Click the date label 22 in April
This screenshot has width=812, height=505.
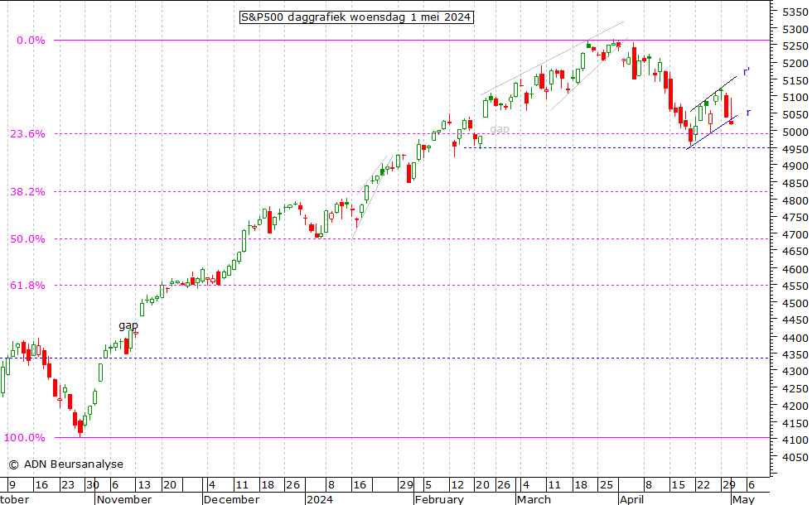(x=703, y=485)
